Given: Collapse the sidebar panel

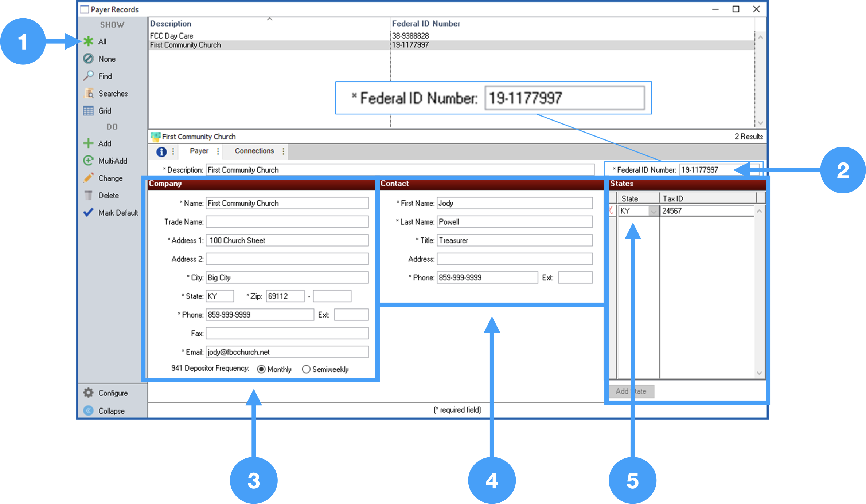Looking at the screenshot, I should [89, 411].
